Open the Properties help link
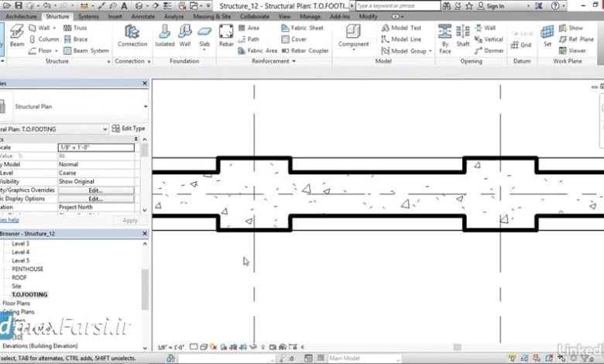604x364 pixels. (9, 220)
